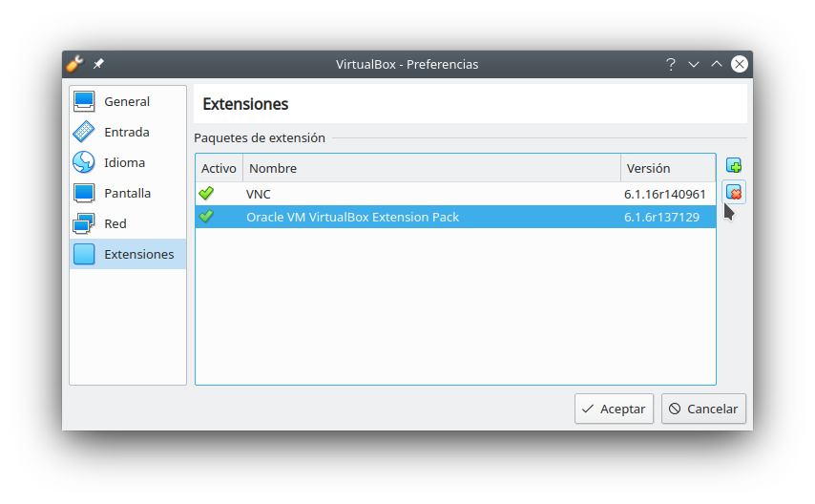Click the Oracle Extension Pack active checkmark
Viewport: 815px width, 504px height.
pos(206,217)
